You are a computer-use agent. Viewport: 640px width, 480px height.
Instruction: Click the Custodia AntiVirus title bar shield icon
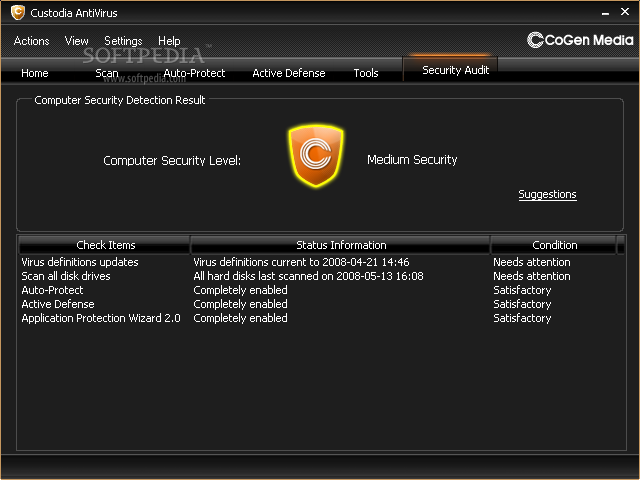[x=17, y=13]
